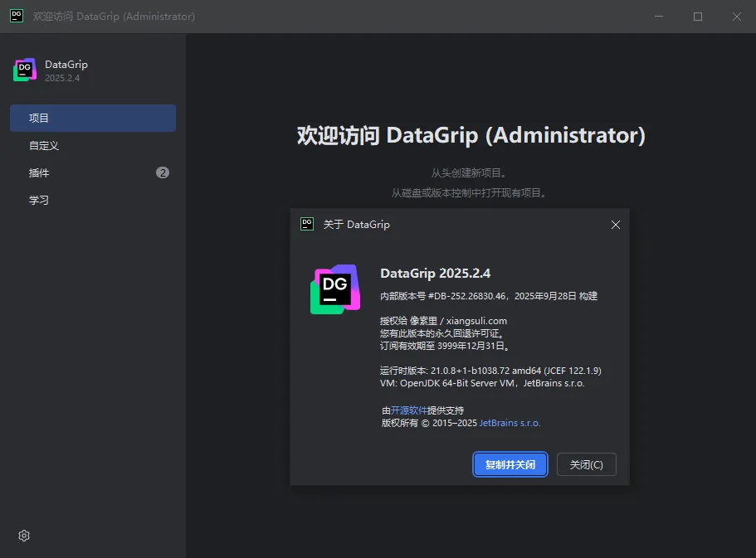Open the 开源软件 link
This screenshot has height=558, width=756.
(x=409, y=410)
